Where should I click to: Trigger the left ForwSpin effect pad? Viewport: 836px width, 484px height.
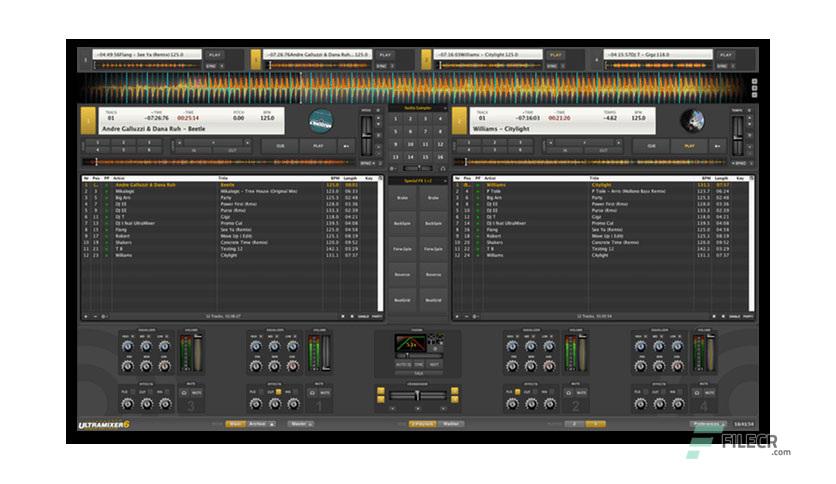[402, 249]
